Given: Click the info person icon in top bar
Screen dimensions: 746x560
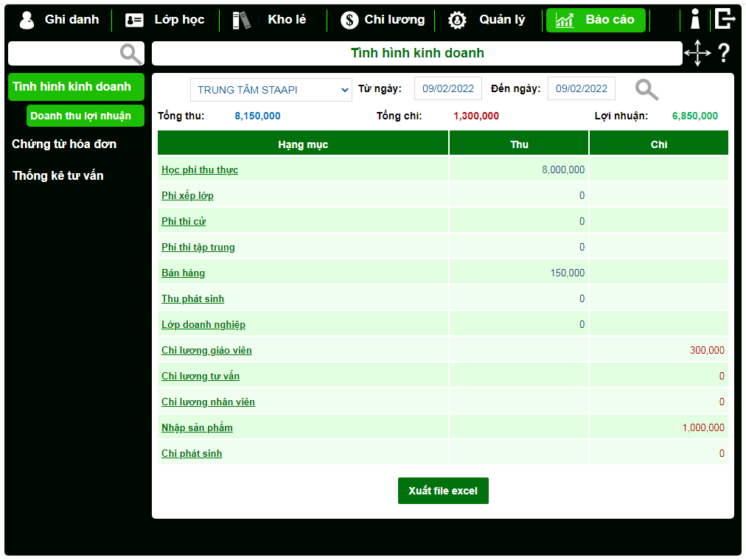Looking at the screenshot, I should point(694,20).
